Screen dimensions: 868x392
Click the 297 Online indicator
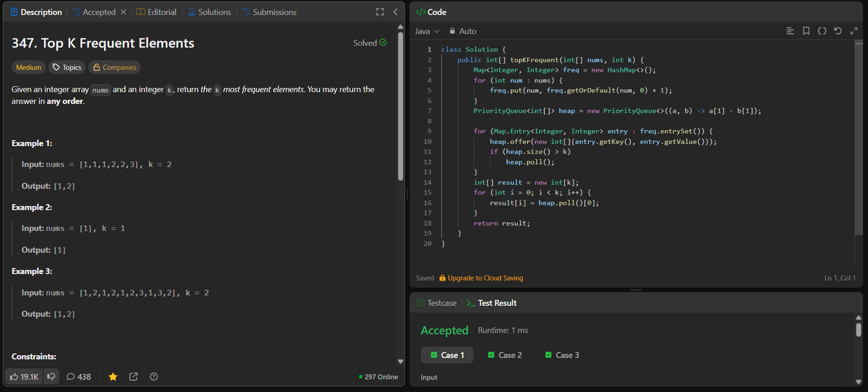click(378, 377)
